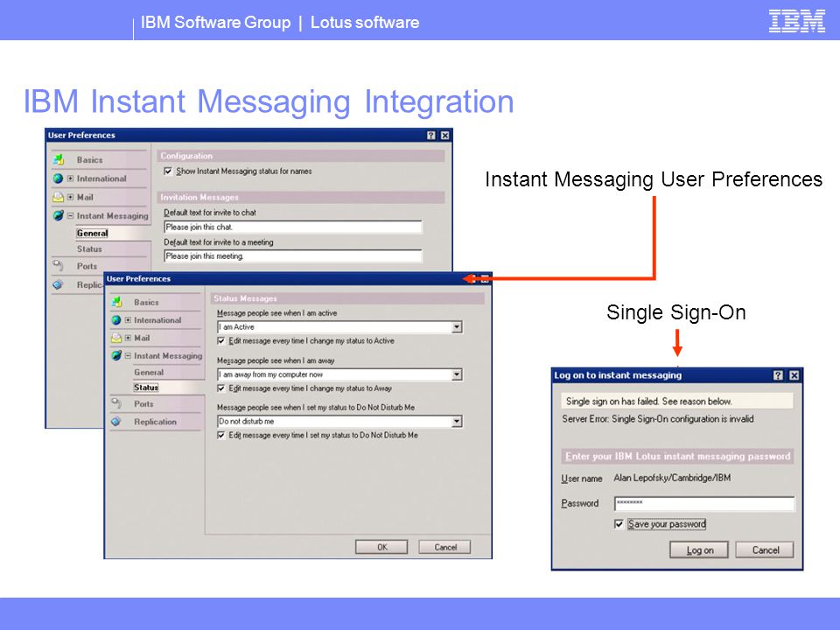Expand Mail node in front Preferences window
840x630 pixels.
[128, 338]
